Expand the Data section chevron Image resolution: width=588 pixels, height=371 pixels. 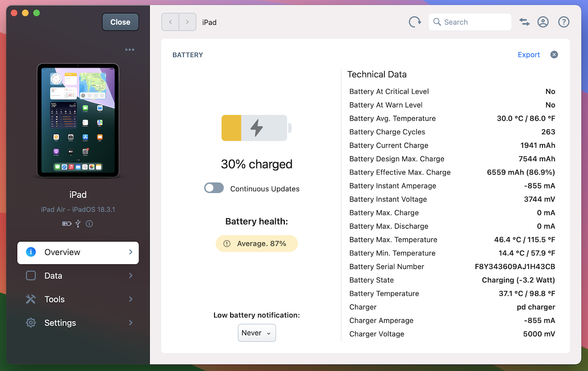tap(131, 275)
